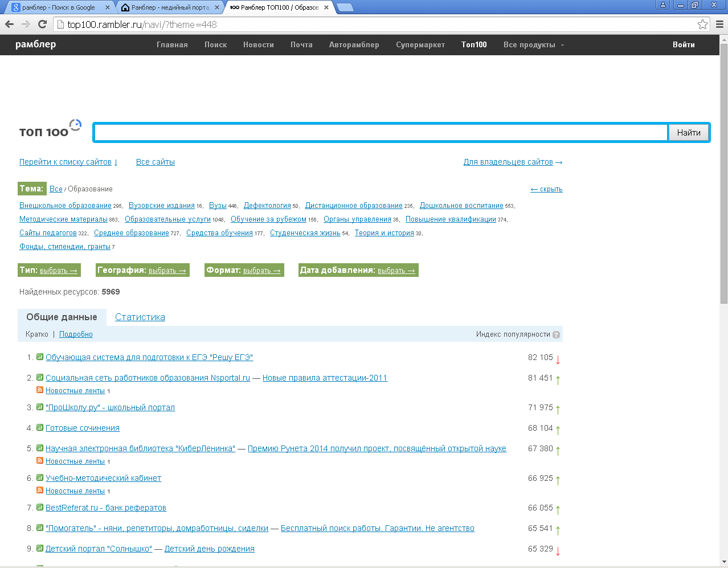Screen dimensions: 728x568
Task: Click the рамблер logo in header
Action: (35, 44)
